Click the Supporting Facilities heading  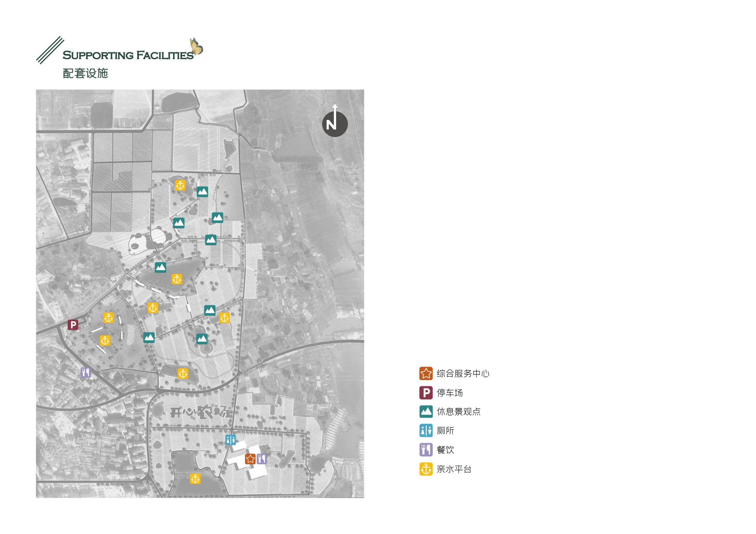[x=128, y=55]
